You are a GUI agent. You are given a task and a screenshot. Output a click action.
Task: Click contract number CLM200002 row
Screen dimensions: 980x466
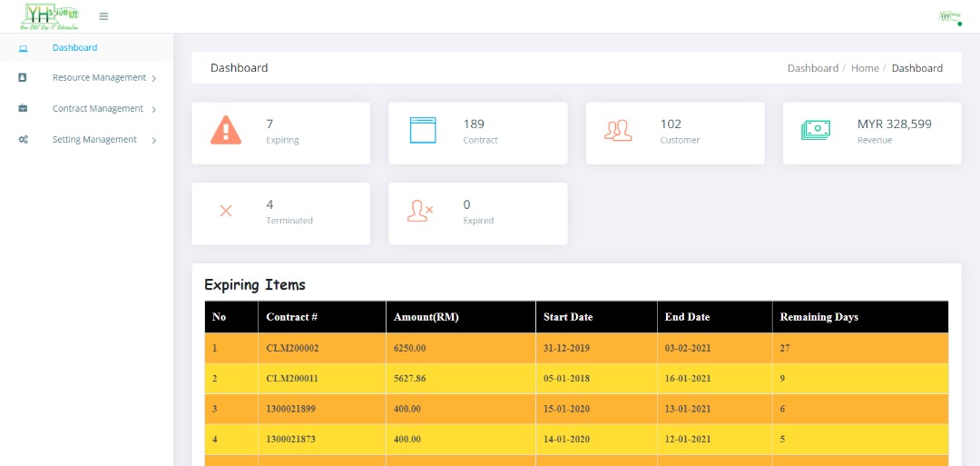click(292, 348)
